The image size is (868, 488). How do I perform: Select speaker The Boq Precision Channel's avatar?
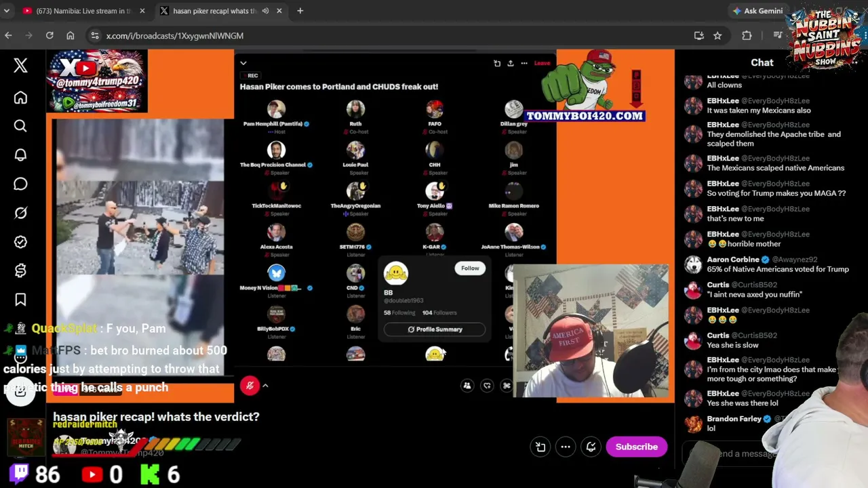(276, 150)
